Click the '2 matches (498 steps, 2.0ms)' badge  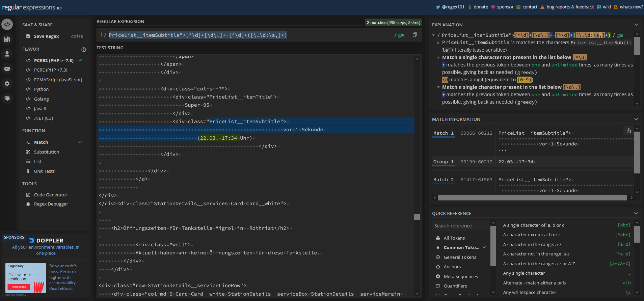[x=393, y=22]
